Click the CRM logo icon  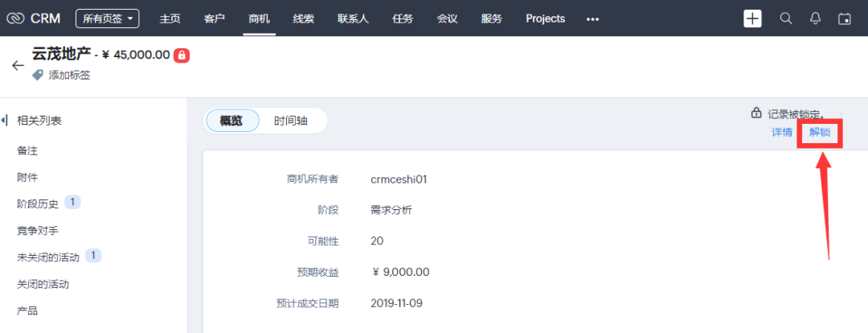(x=15, y=18)
